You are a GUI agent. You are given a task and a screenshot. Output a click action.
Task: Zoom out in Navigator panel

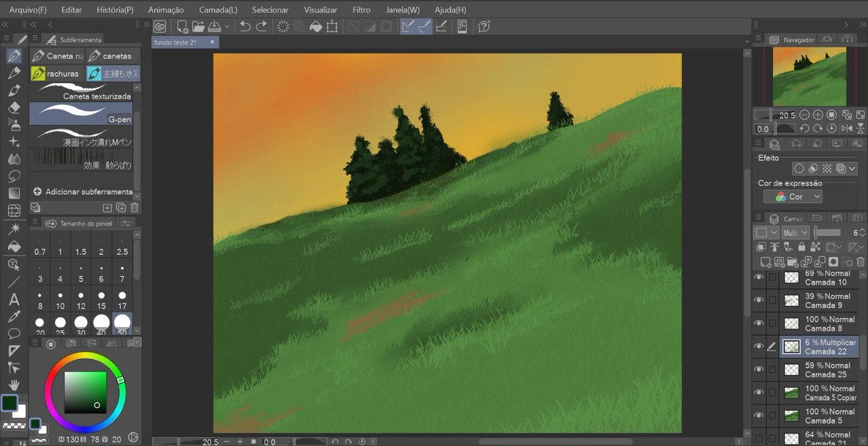pos(804,115)
